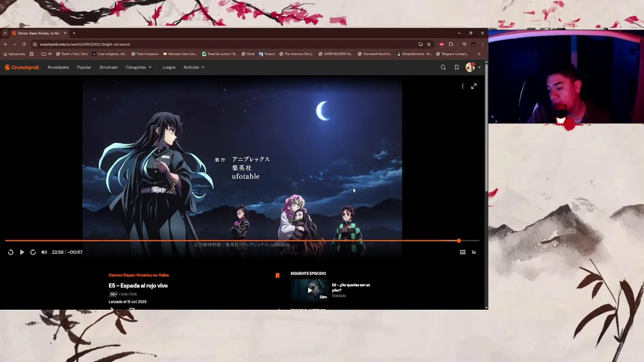
Task: Open Twitch Inspector bookmark
Action: pos(145,54)
